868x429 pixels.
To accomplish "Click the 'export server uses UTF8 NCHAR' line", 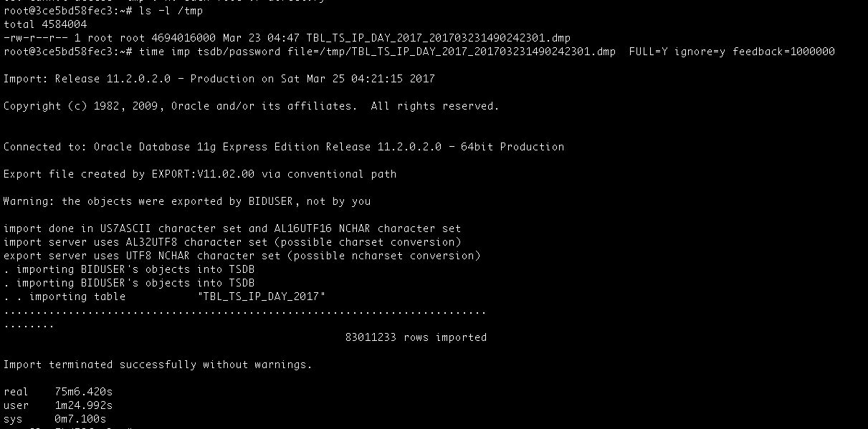I will pos(242,256).
